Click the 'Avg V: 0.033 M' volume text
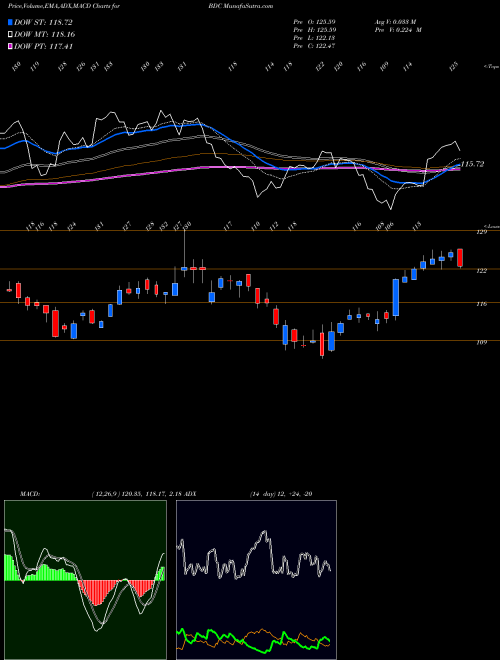This screenshot has height=660, width=500. click(394, 21)
